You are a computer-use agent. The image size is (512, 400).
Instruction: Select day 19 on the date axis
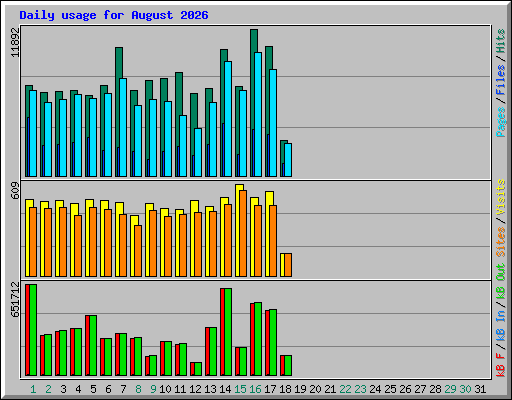click(x=300, y=389)
